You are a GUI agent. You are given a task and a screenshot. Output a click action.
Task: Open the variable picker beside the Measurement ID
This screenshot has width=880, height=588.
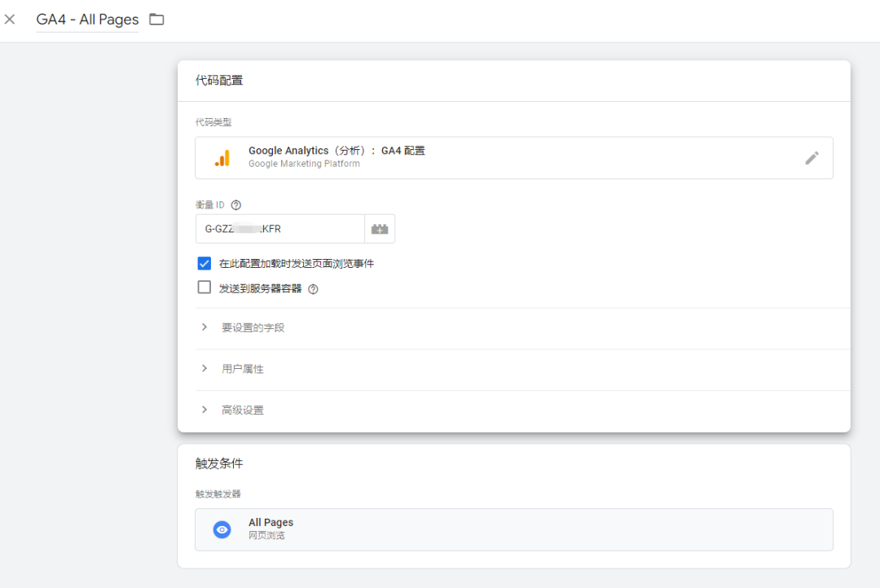coord(379,229)
